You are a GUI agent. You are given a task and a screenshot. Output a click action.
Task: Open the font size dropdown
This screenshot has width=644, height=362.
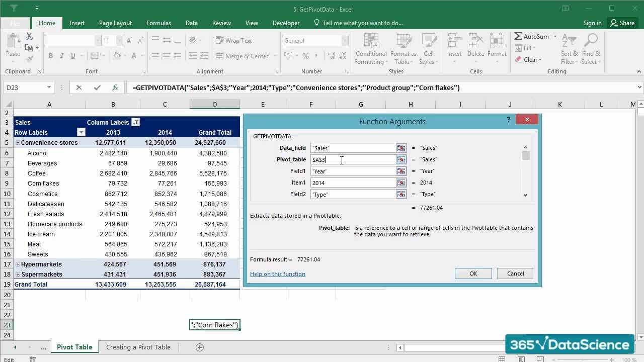pos(119,41)
